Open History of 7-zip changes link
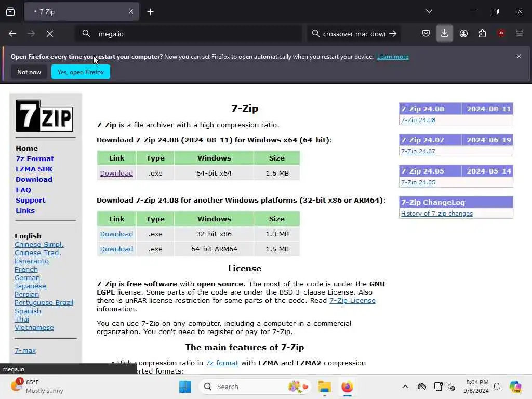The width and height of the screenshot is (532, 399). coord(436,214)
